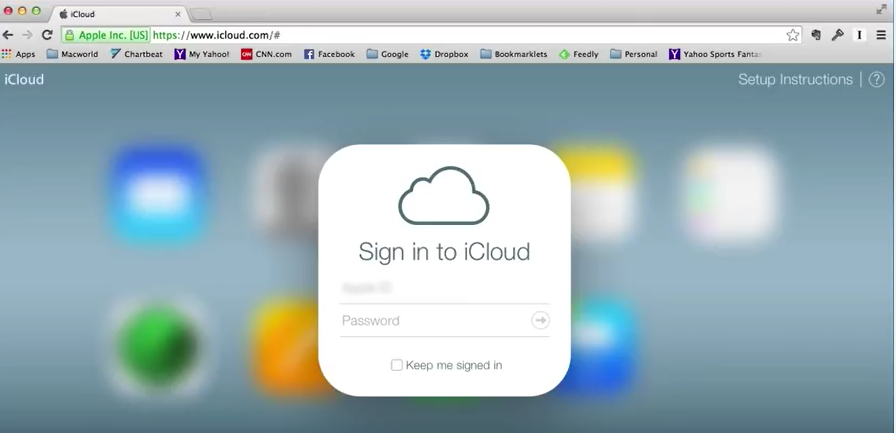
Task: Bookmark this page with the star icon
Action: [793, 35]
